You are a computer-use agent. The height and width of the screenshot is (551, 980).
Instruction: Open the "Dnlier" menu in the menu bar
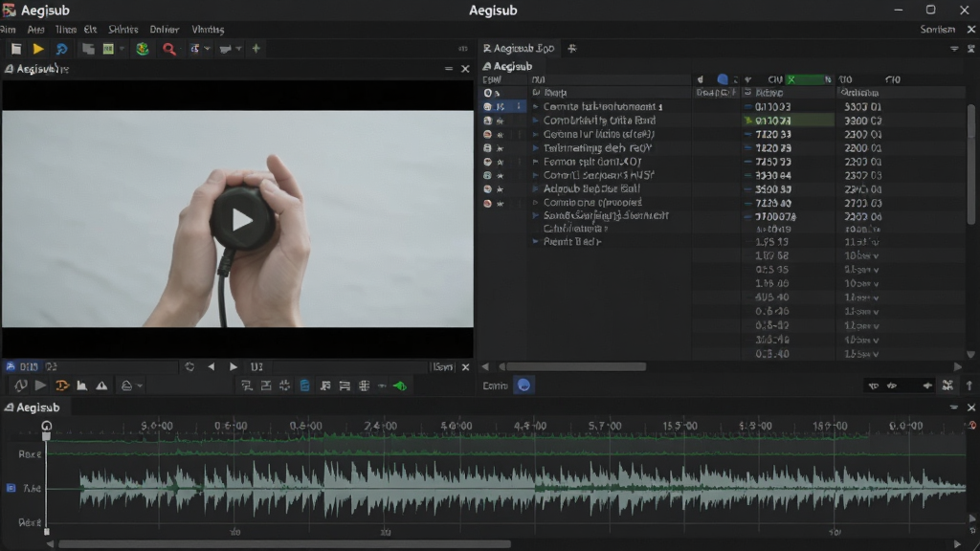[165, 30]
